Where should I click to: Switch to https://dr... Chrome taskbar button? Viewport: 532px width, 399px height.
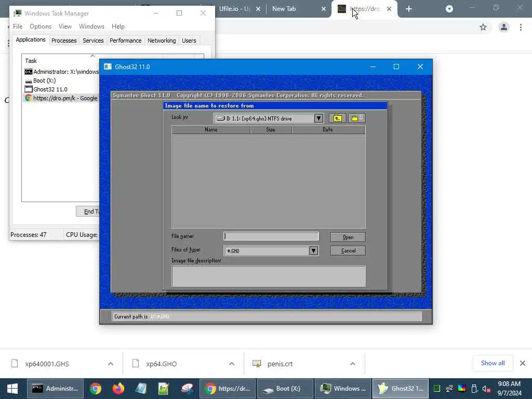coord(228,389)
